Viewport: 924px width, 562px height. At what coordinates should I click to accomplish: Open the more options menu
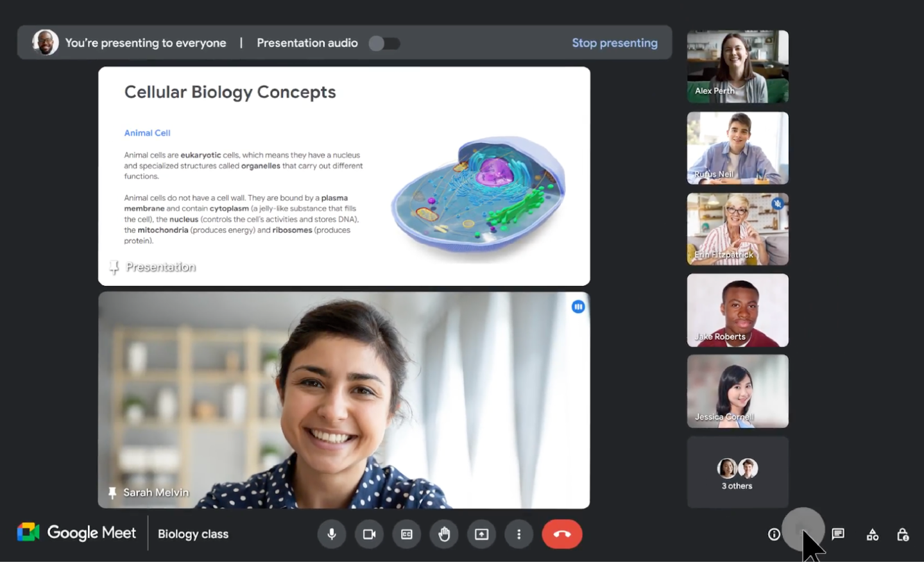click(519, 534)
